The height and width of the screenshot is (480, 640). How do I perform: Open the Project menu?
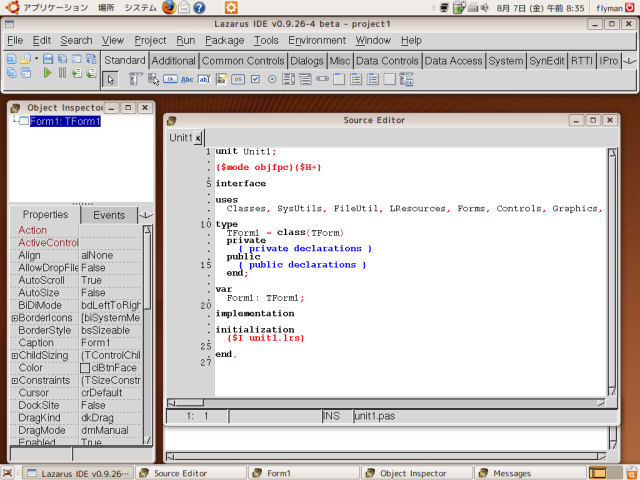click(x=150, y=40)
